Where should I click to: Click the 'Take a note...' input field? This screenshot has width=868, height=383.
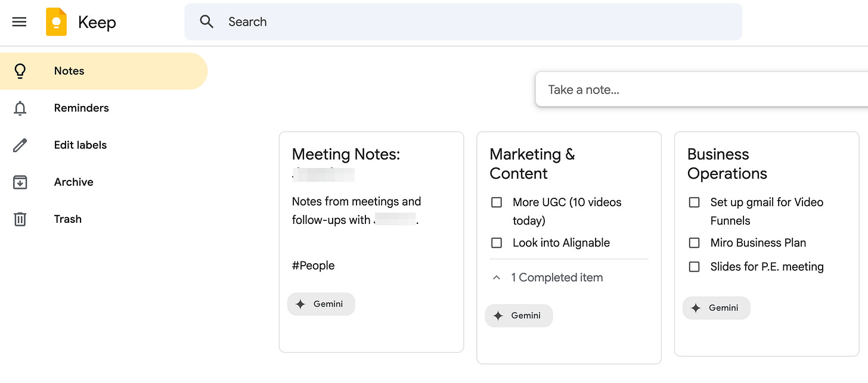[656, 89]
